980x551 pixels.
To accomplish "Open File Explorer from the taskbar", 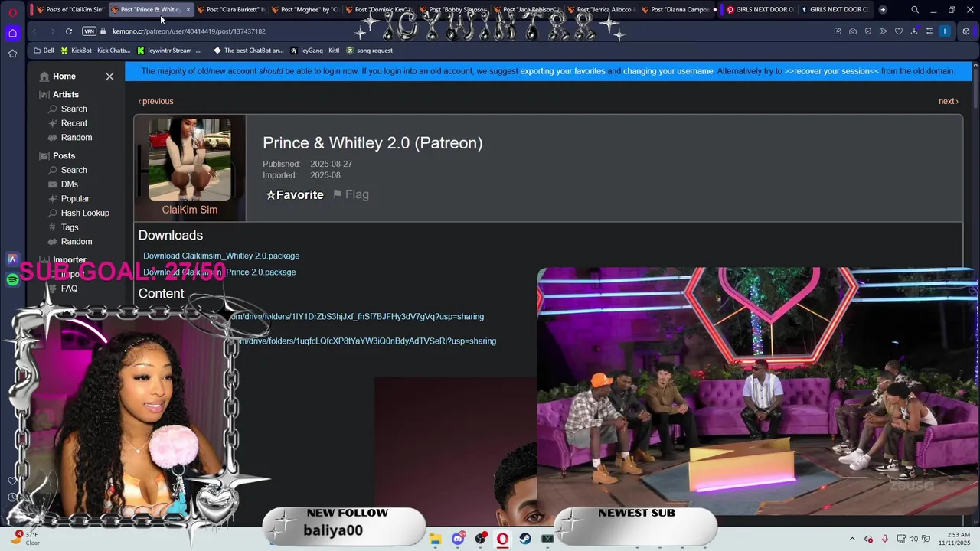I will click(435, 539).
